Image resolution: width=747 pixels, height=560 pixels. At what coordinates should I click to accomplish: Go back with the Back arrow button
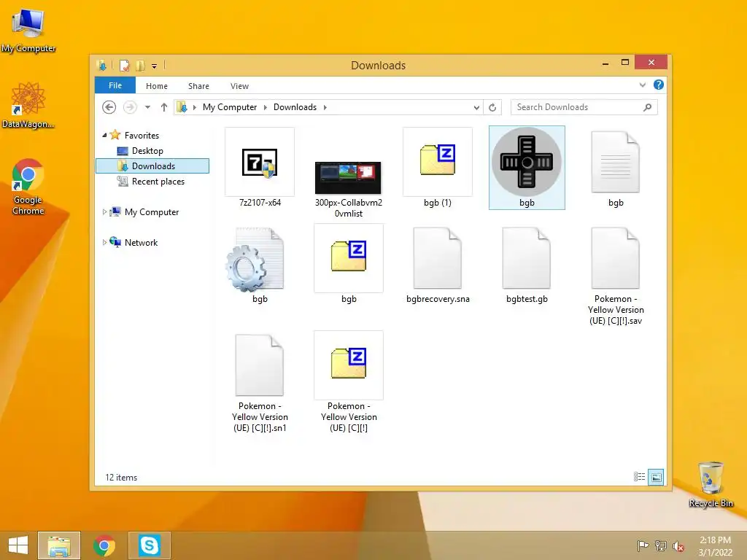109,107
